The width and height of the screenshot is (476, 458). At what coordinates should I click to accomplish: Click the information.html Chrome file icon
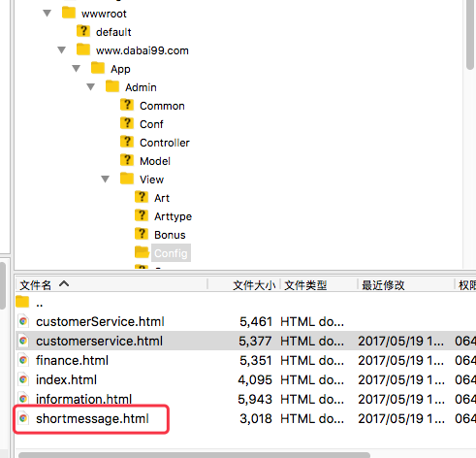(x=23, y=399)
